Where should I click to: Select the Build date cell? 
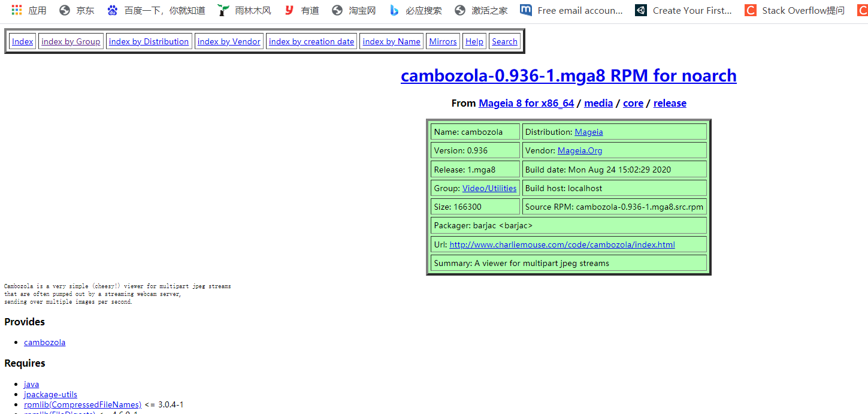pyautogui.click(x=615, y=170)
